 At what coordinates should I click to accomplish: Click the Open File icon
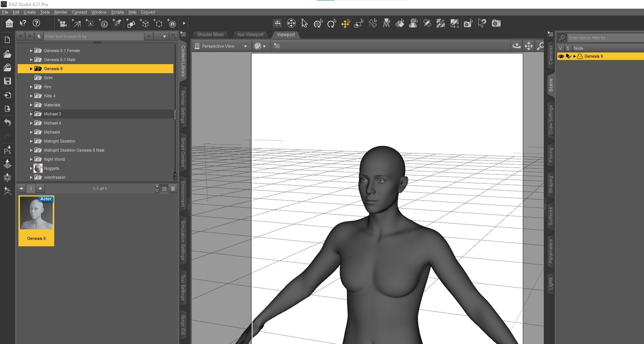click(x=7, y=54)
